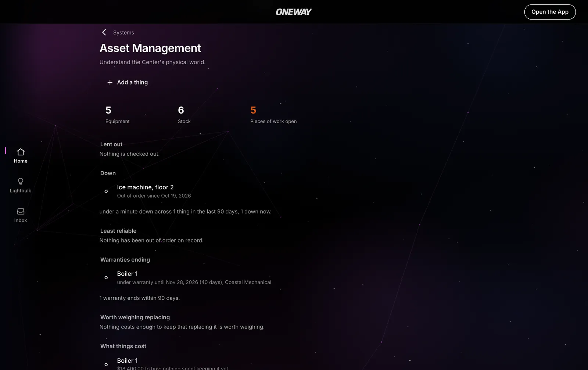The height and width of the screenshot is (370, 588).
Task: Click the Add a thing label
Action: (132, 82)
